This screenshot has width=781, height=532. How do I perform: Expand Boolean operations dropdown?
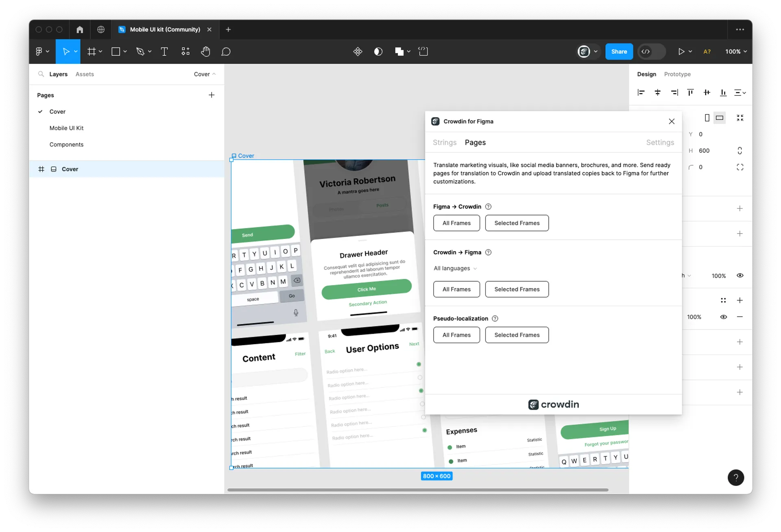click(408, 52)
